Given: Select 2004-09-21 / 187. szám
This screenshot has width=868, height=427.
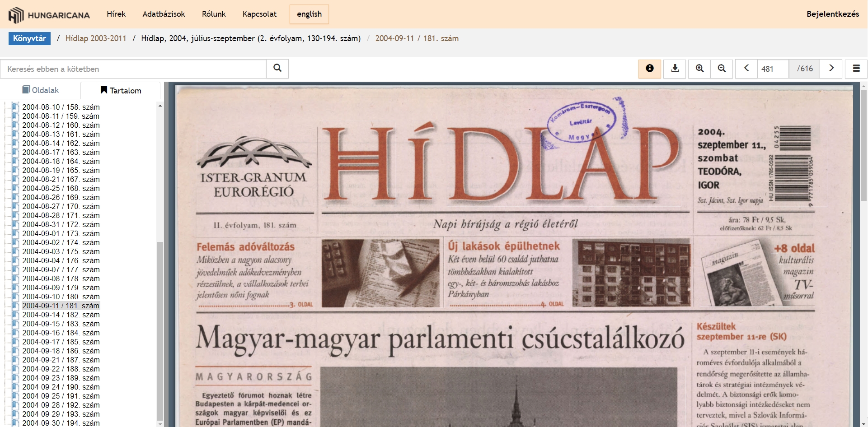Looking at the screenshot, I should (61, 360).
